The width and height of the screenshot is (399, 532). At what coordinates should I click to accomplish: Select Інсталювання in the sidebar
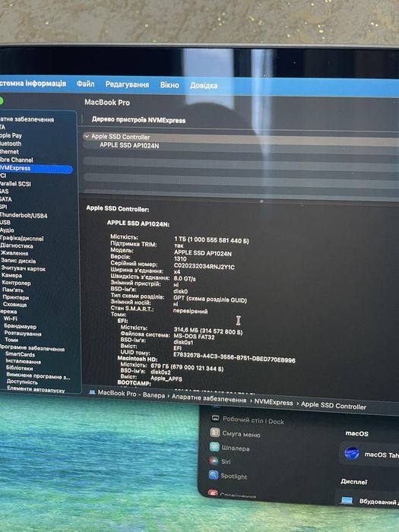(x=23, y=361)
